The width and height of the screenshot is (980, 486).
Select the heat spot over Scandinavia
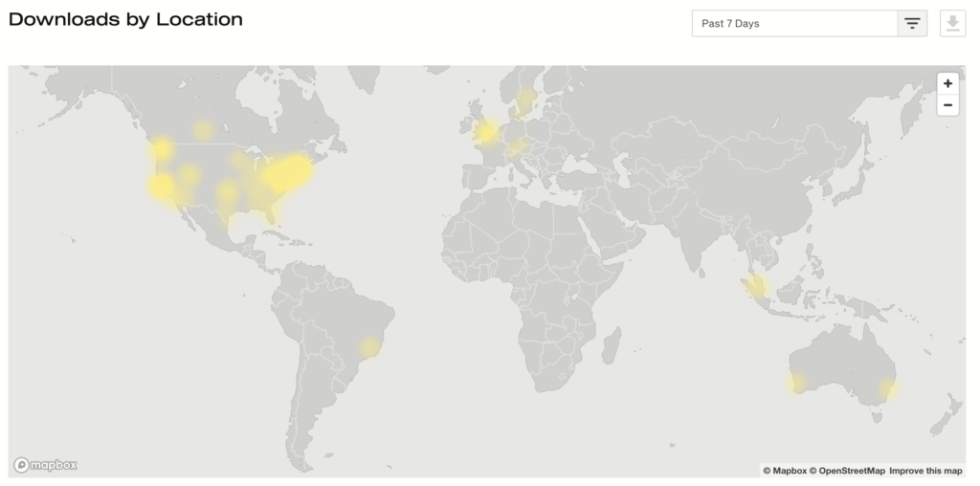(525, 98)
